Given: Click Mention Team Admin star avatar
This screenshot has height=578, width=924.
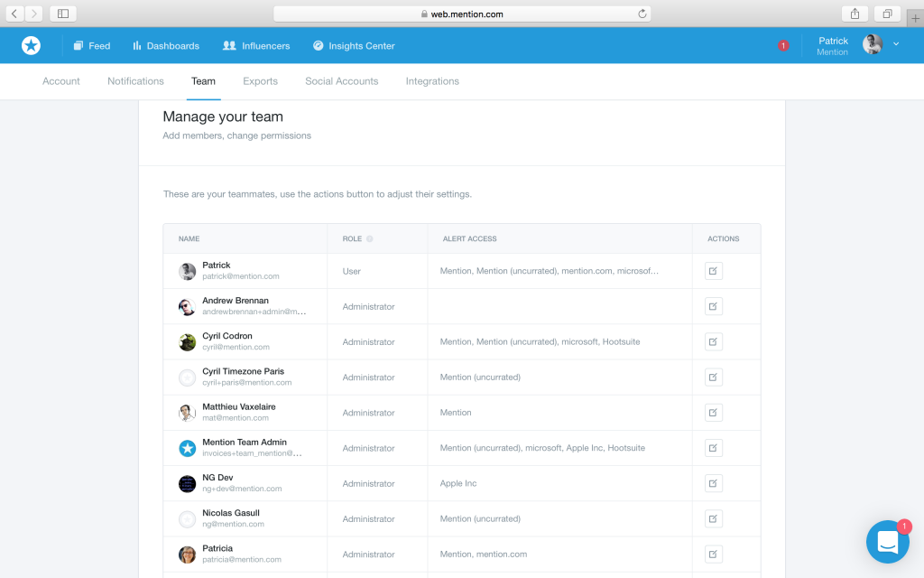Looking at the screenshot, I should [x=188, y=448].
